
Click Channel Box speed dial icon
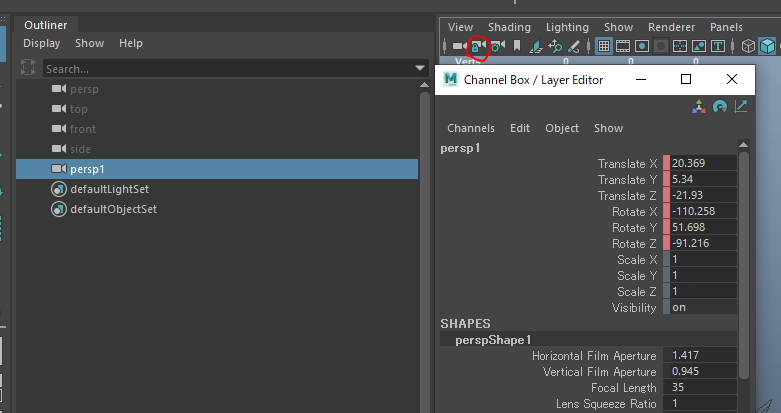point(720,107)
